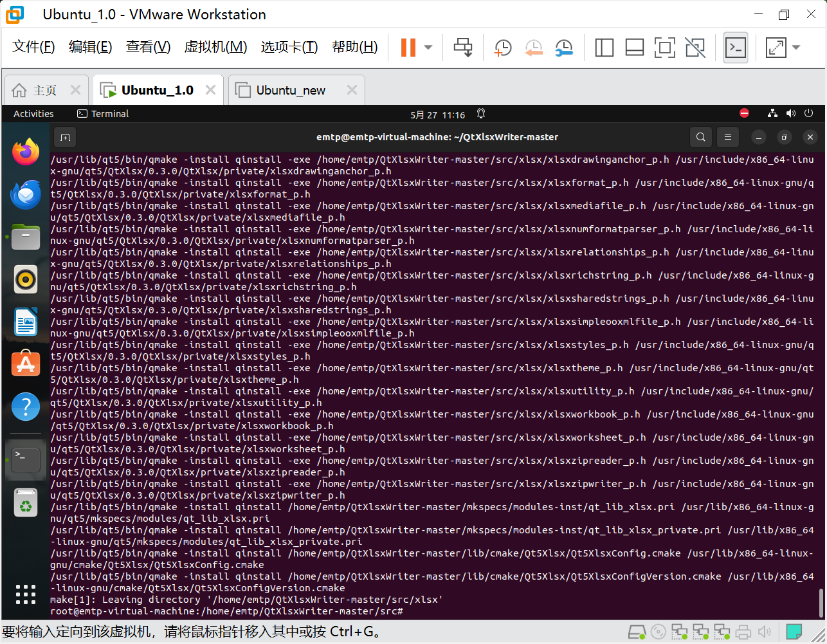Viewport: 827px width, 644px height.
Task: Click the CD/DVD drive status icon
Action: click(x=658, y=632)
